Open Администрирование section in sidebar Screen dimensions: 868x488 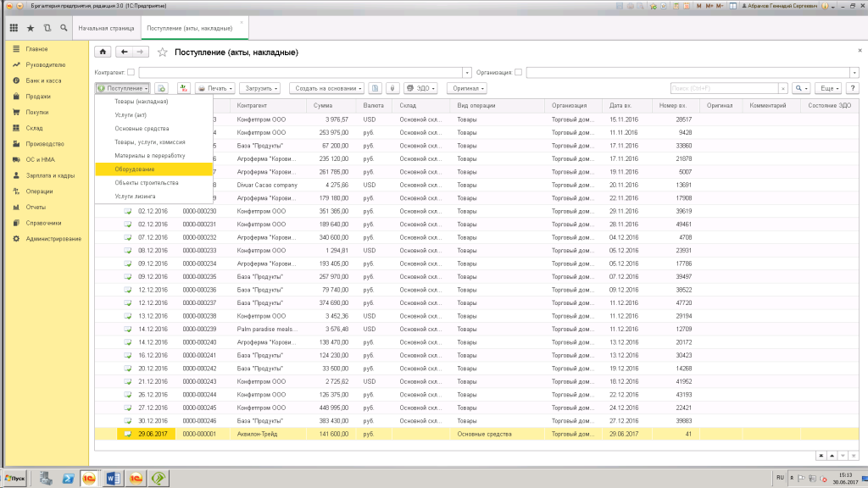(x=53, y=239)
